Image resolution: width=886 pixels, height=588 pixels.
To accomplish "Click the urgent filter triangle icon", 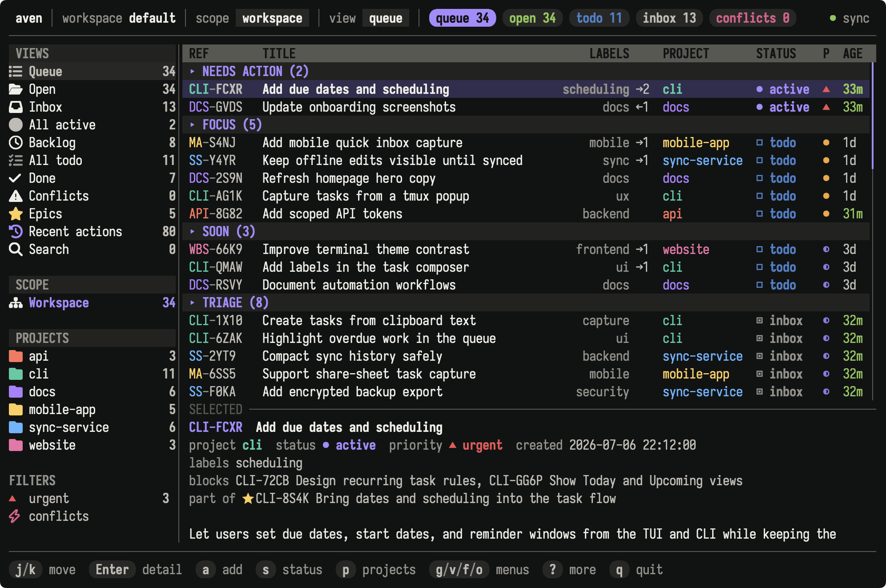I will tap(12, 498).
